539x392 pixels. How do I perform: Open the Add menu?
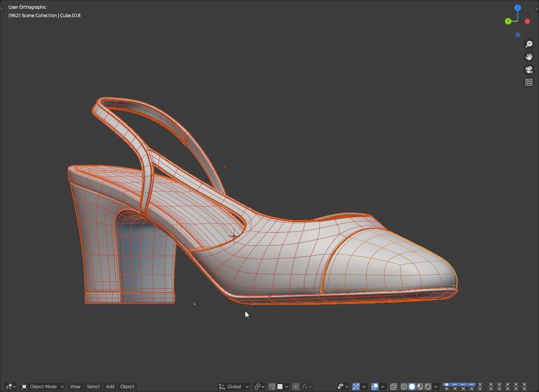[110, 387]
